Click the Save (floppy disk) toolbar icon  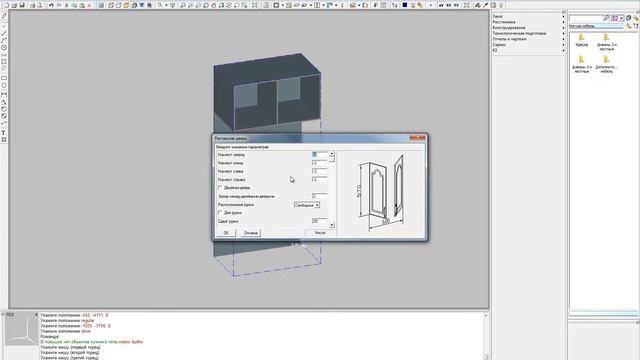pyautogui.click(x=22, y=5)
